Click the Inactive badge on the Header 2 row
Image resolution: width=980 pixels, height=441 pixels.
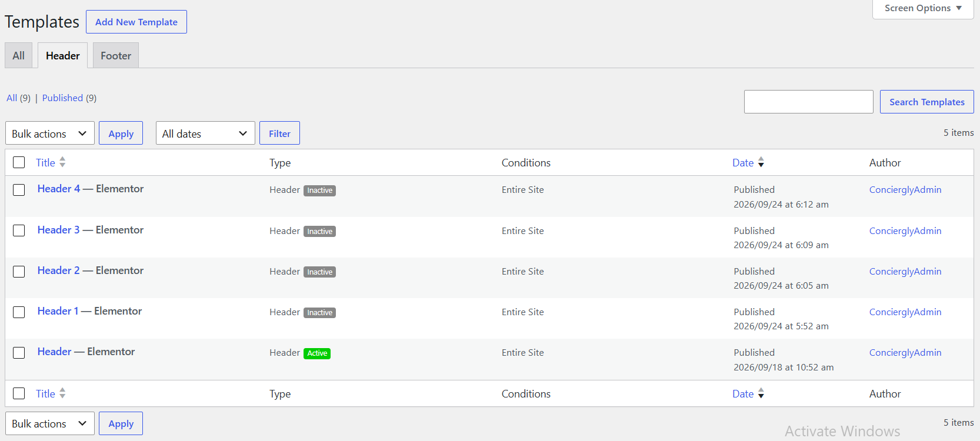[x=319, y=272]
